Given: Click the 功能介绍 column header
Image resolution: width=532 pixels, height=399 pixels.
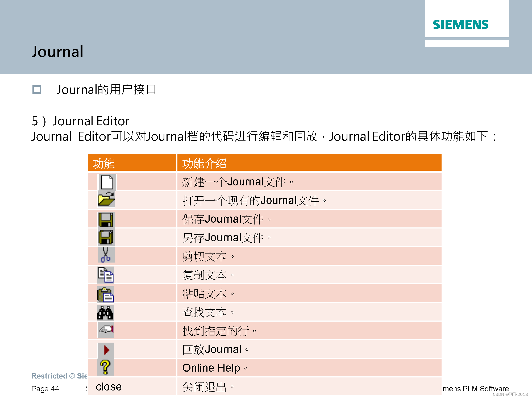Looking at the screenshot, I should coord(204,163).
